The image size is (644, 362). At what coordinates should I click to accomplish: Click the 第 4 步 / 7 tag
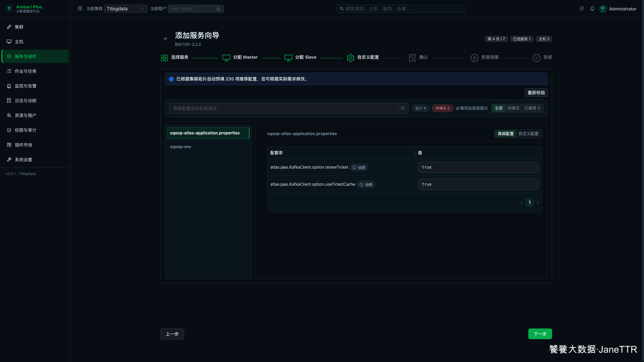click(x=496, y=39)
